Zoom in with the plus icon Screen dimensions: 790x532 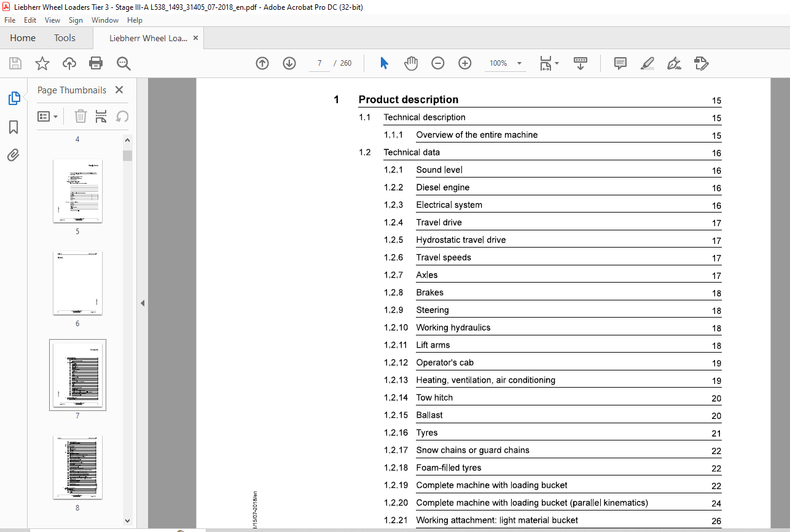click(465, 63)
